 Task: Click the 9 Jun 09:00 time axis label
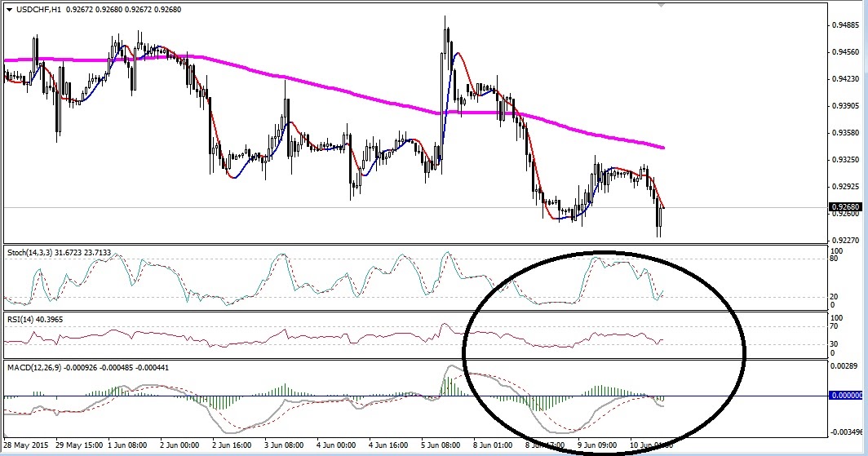coord(597,445)
